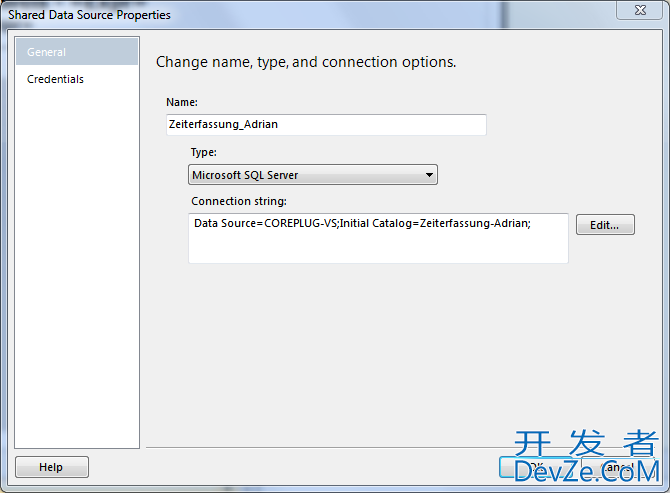Click the Name field containing Zeiterfassung_Adrian
670x493 pixels.
point(326,125)
